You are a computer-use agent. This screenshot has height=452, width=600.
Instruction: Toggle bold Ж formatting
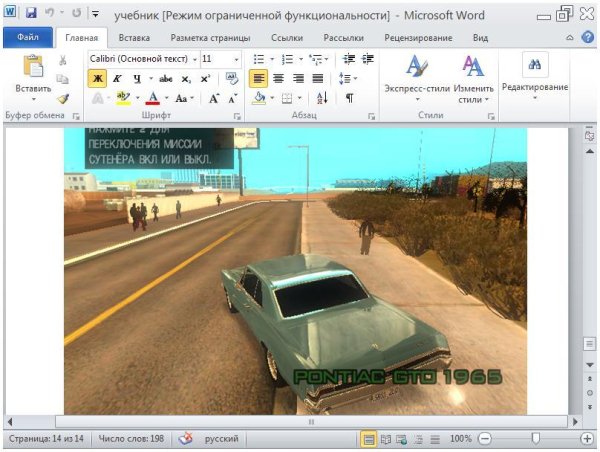98,79
